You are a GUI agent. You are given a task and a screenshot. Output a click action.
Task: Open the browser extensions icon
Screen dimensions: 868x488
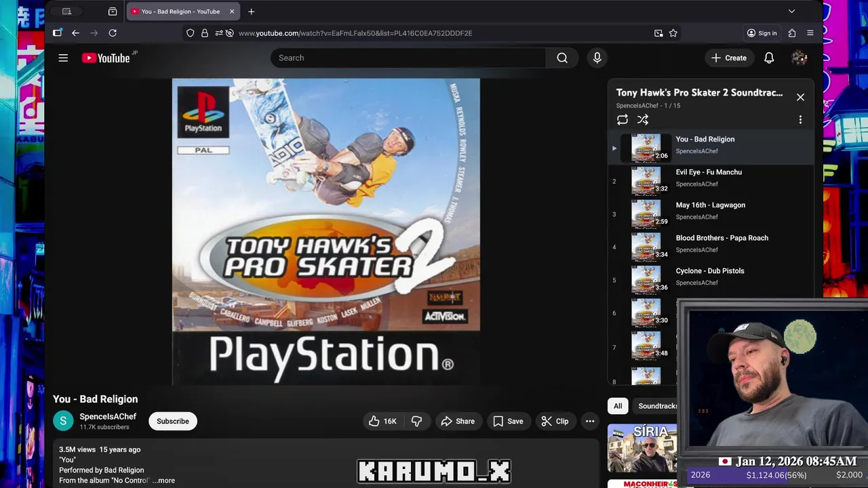point(792,33)
